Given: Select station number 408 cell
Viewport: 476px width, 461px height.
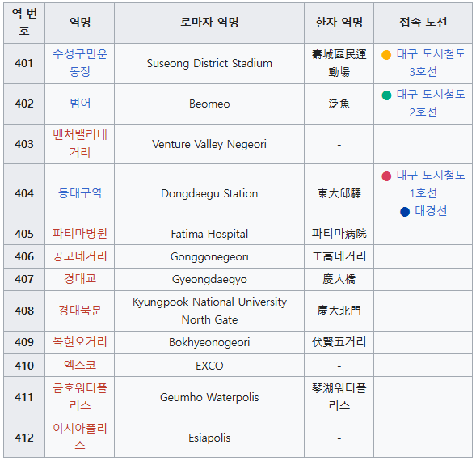Looking at the screenshot, I should (24, 311).
